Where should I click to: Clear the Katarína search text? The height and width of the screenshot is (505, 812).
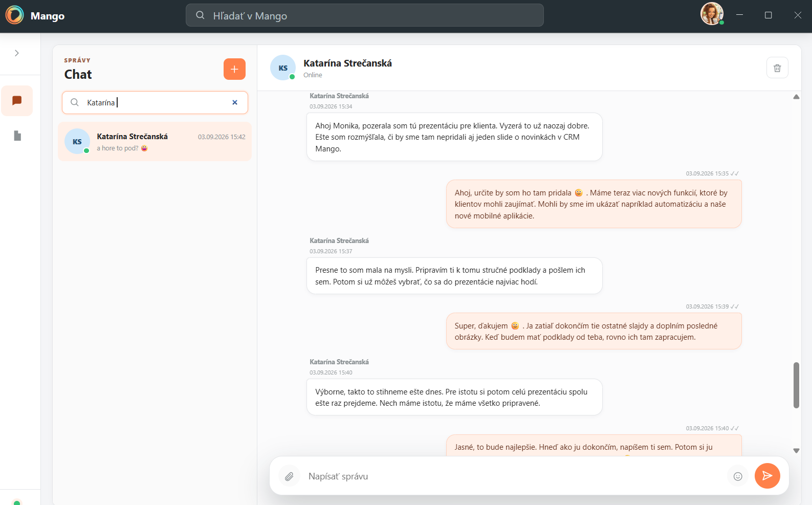click(235, 102)
